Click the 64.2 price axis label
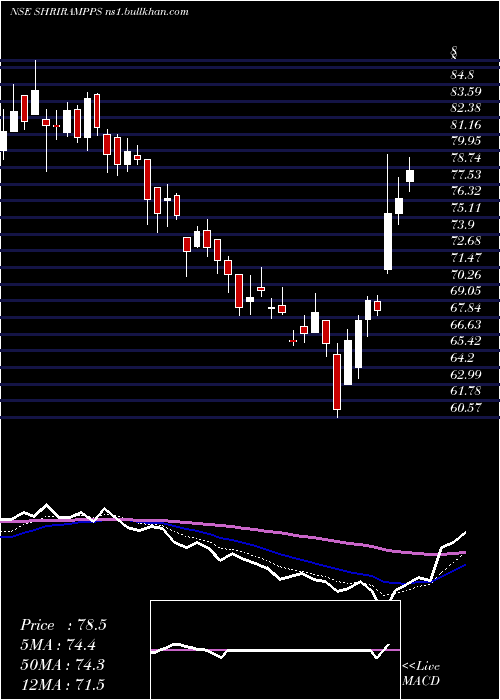 pyautogui.click(x=462, y=357)
